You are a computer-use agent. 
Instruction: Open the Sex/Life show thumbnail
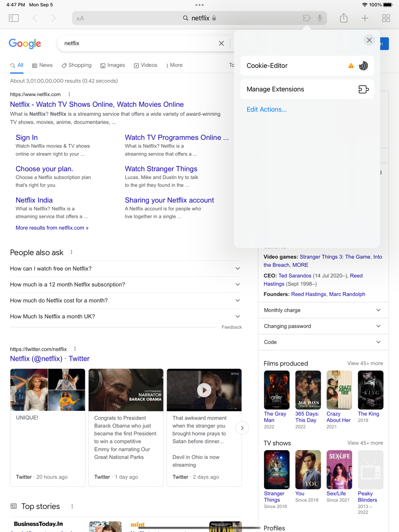pos(339,470)
